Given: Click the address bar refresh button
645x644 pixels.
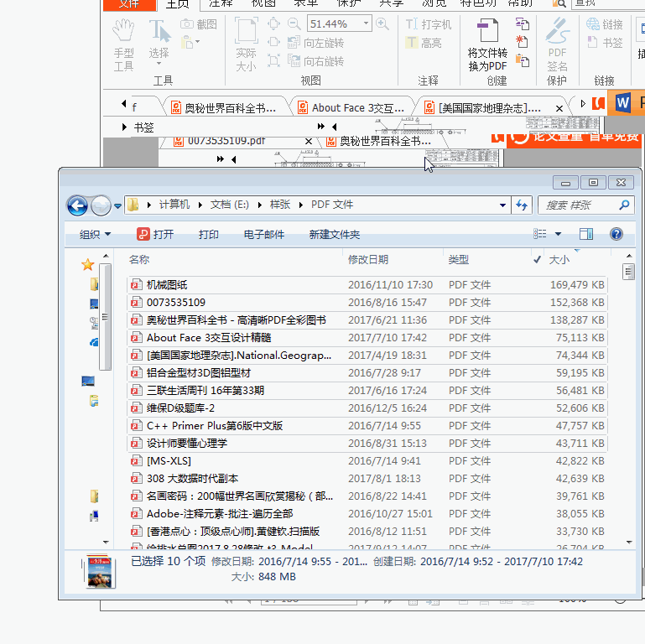Looking at the screenshot, I should click(522, 205).
